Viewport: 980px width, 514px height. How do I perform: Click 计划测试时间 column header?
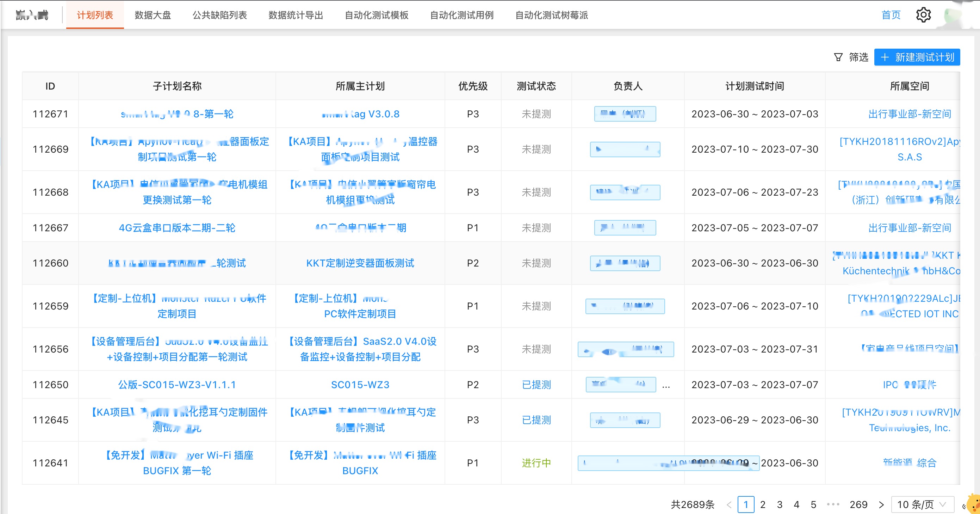point(755,86)
